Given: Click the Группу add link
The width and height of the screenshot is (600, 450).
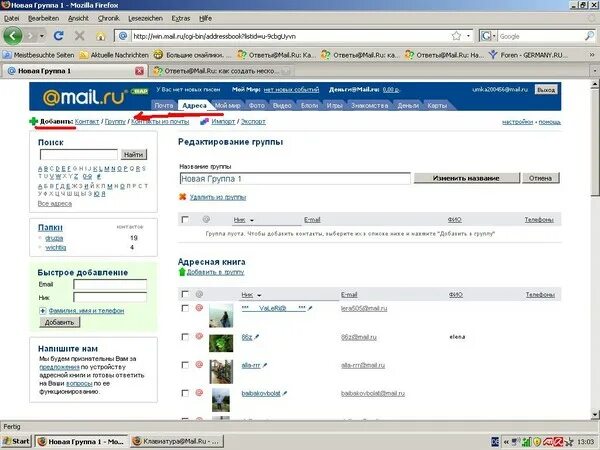Looking at the screenshot, I should click(x=115, y=122).
